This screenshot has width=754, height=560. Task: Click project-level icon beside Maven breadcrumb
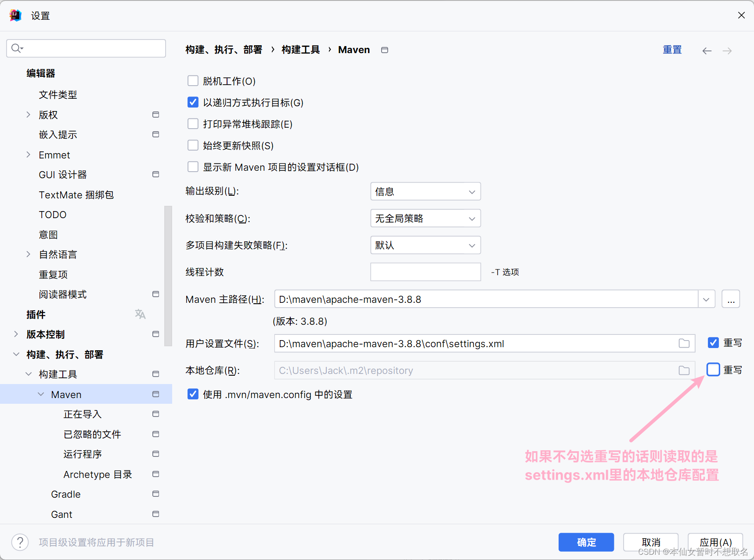tap(385, 50)
